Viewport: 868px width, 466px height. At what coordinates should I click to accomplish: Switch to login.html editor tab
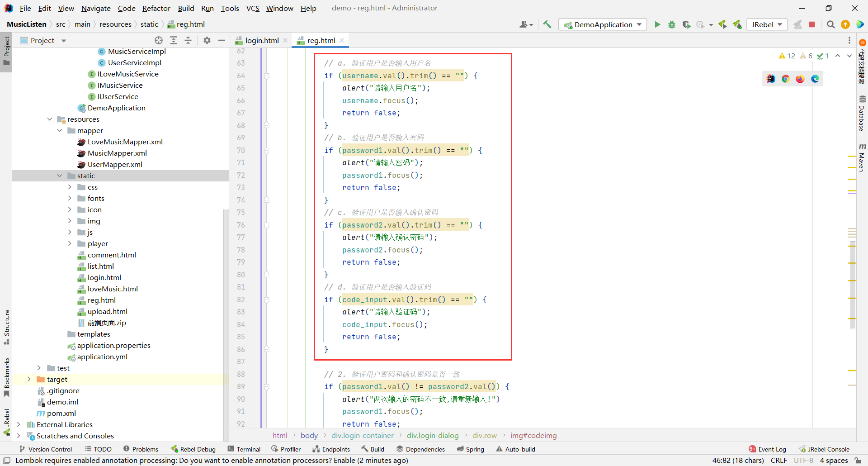pyautogui.click(x=261, y=40)
